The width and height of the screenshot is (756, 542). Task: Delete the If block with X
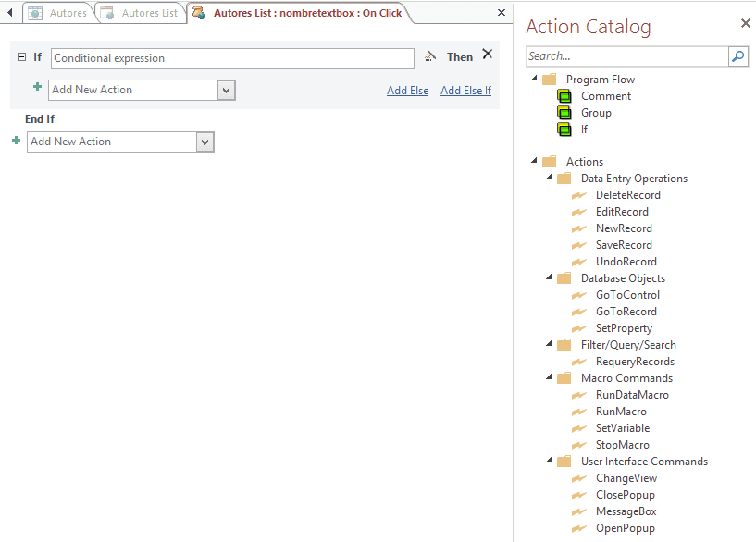pos(488,54)
